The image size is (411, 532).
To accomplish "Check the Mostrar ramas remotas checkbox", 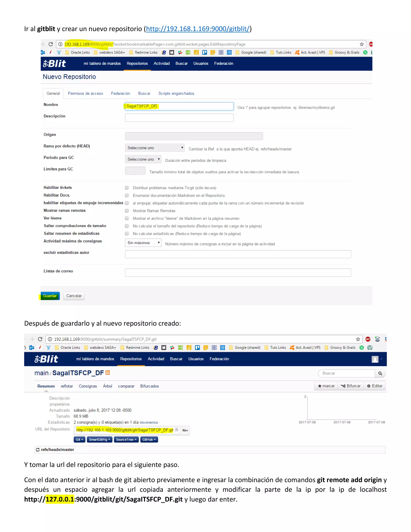I will [x=127, y=210].
